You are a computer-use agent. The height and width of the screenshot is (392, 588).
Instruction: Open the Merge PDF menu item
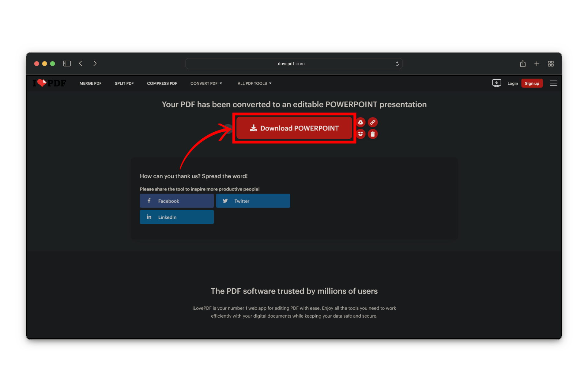(x=90, y=83)
